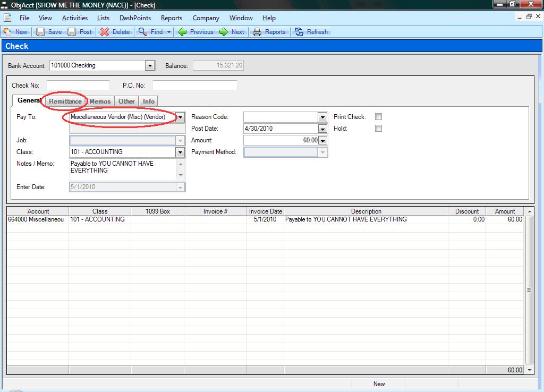Click the Reports printer icon
The width and height of the screenshot is (544, 392).
[x=258, y=32]
